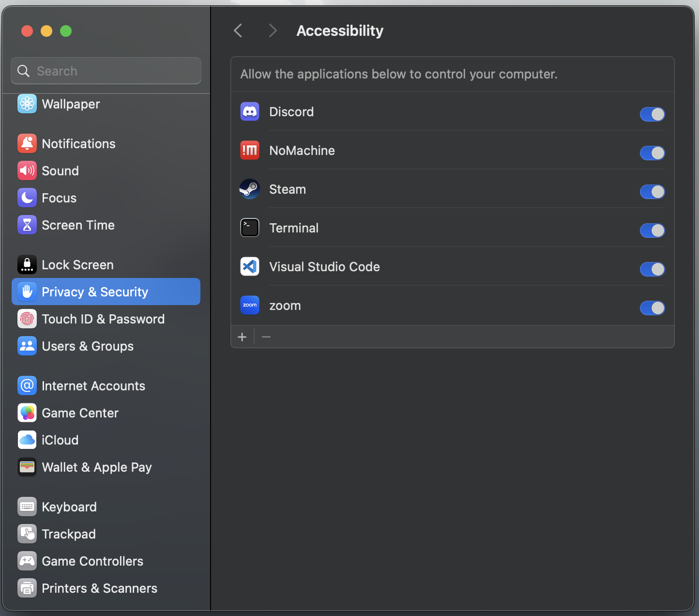Image resolution: width=699 pixels, height=616 pixels.
Task: Select the Visual Studio Code row name
Action: pyautogui.click(x=324, y=267)
